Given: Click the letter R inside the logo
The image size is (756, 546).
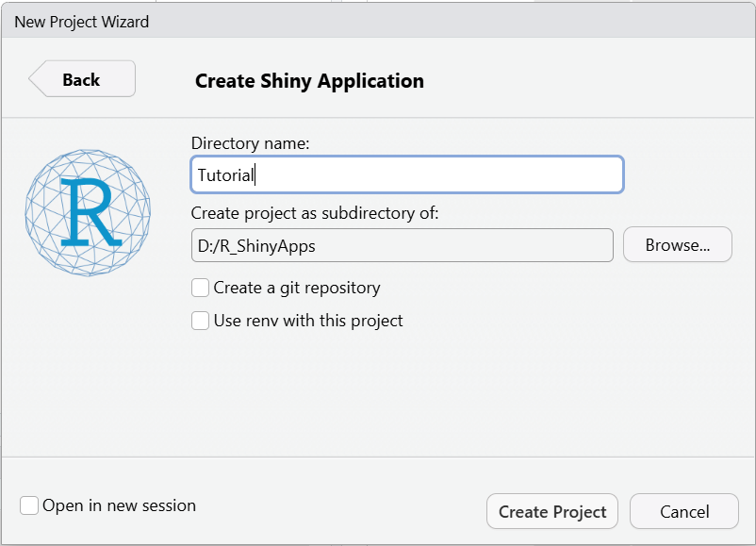Looking at the screenshot, I should click(88, 211).
